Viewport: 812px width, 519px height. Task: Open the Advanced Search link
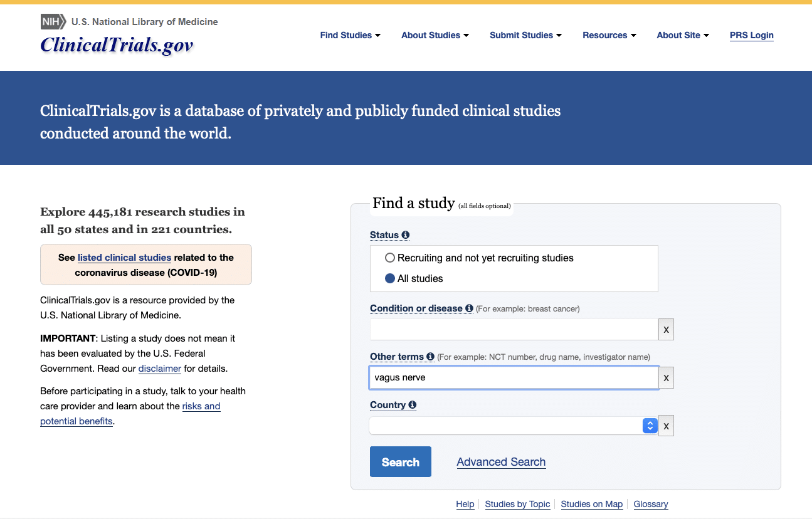tap(501, 462)
